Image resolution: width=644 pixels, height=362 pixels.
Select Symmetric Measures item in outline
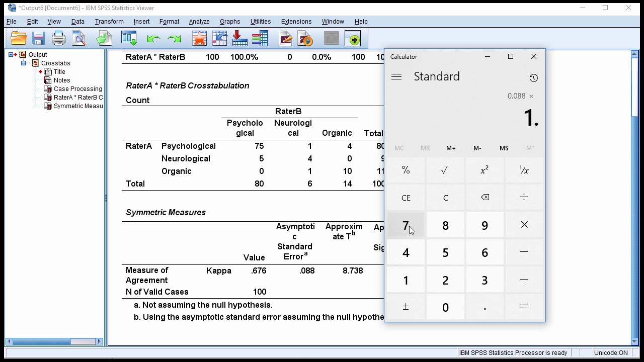click(x=78, y=106)
